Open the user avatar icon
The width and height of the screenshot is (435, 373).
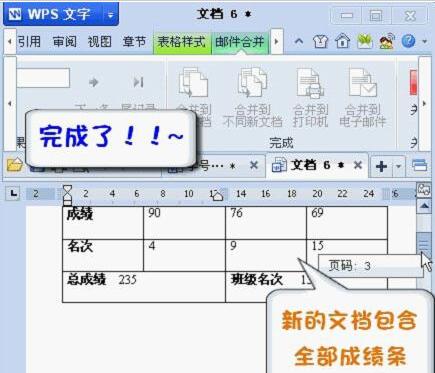pyautogui.click(x=387, y=42)
